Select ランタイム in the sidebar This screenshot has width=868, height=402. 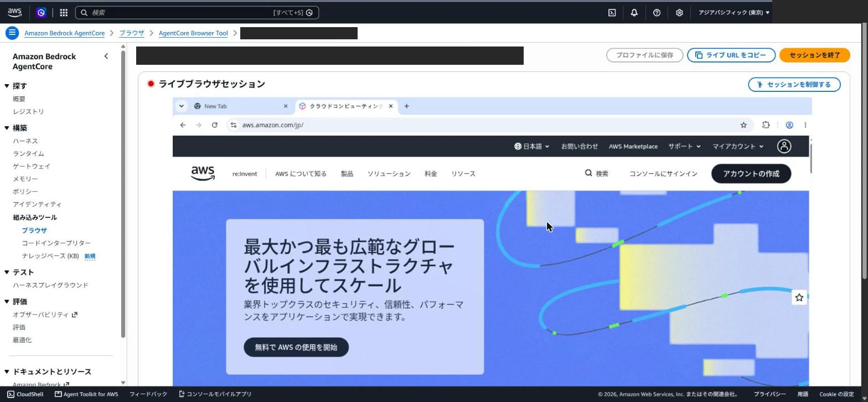click(x=28, y=153)
